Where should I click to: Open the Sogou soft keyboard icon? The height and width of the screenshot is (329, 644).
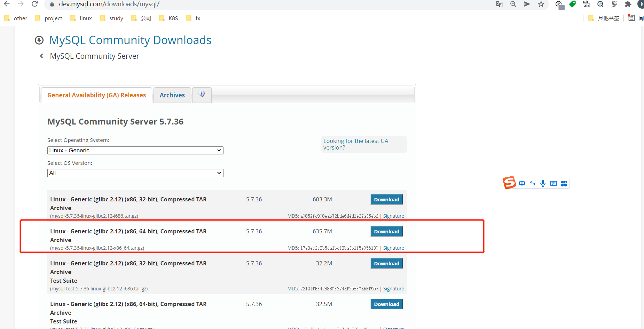tap(553, 183)
